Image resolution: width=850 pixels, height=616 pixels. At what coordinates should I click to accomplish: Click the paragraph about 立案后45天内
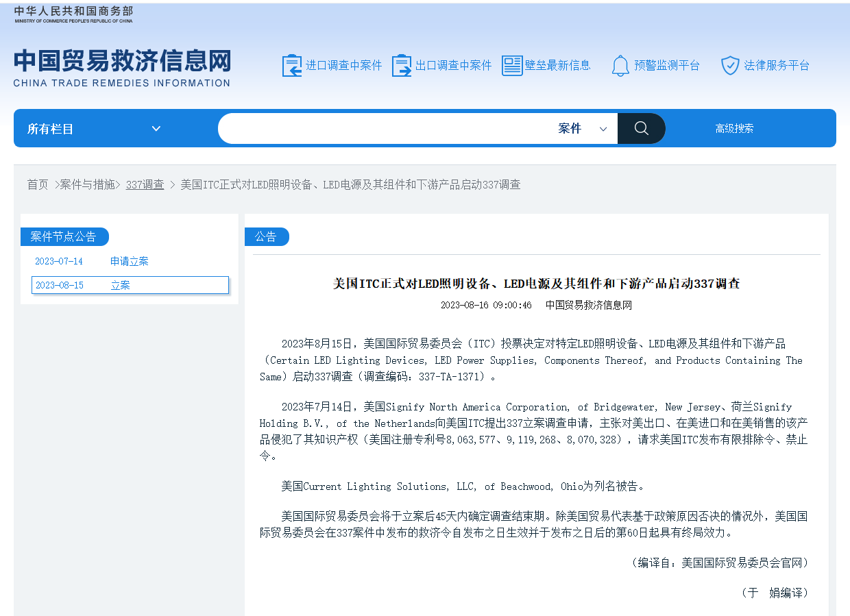click(x=533, y=524)
